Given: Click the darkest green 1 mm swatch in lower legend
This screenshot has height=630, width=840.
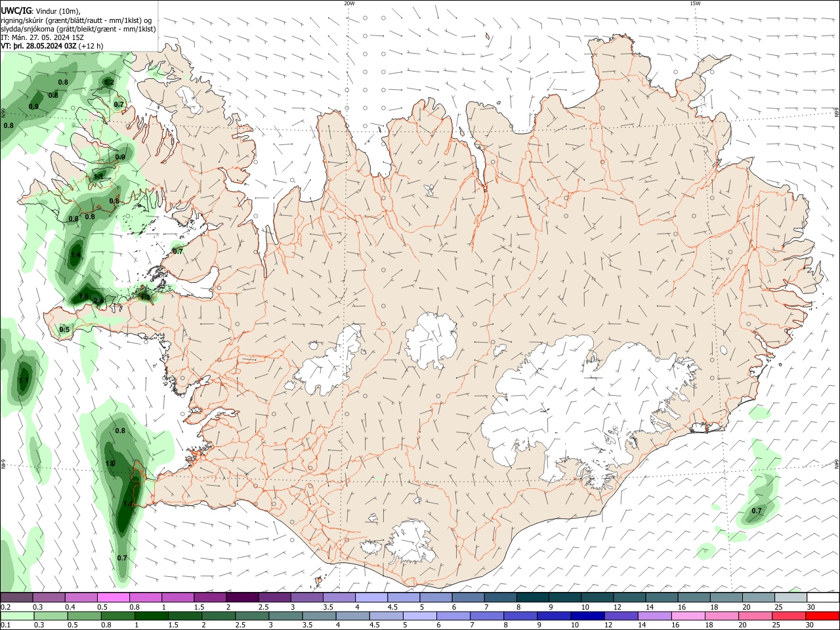Looking at the screenshot, I should [x=151, y=616].
